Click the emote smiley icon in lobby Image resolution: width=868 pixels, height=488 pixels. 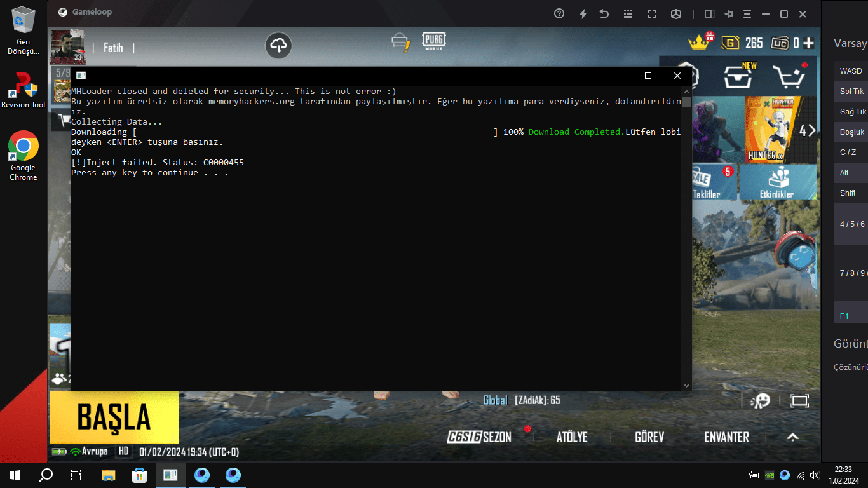tap(761, 401)
